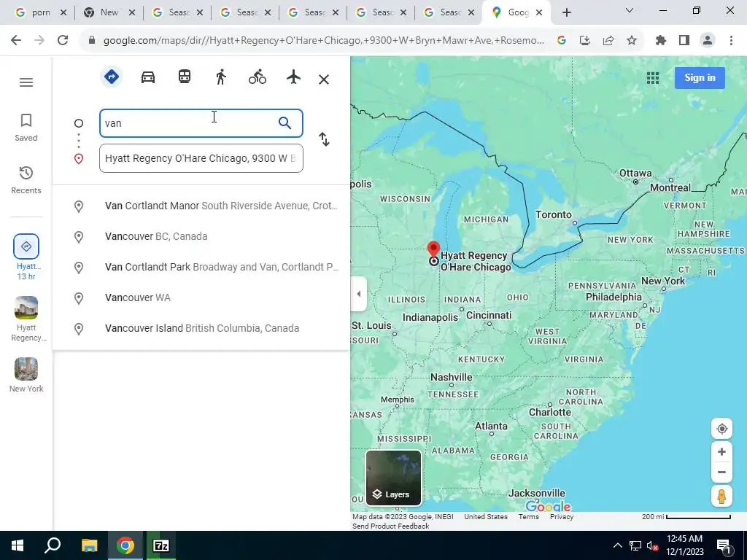This screenshot has width=747, height=560.
Task: Show your location on map
Action: coord(721,429)
